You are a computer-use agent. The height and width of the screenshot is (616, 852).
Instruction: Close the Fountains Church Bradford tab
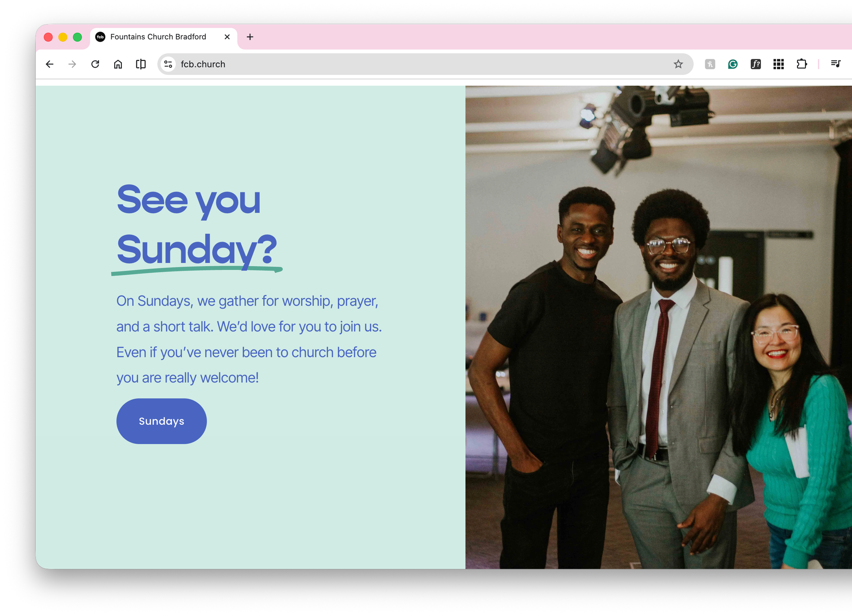click(x=227, y=37)
